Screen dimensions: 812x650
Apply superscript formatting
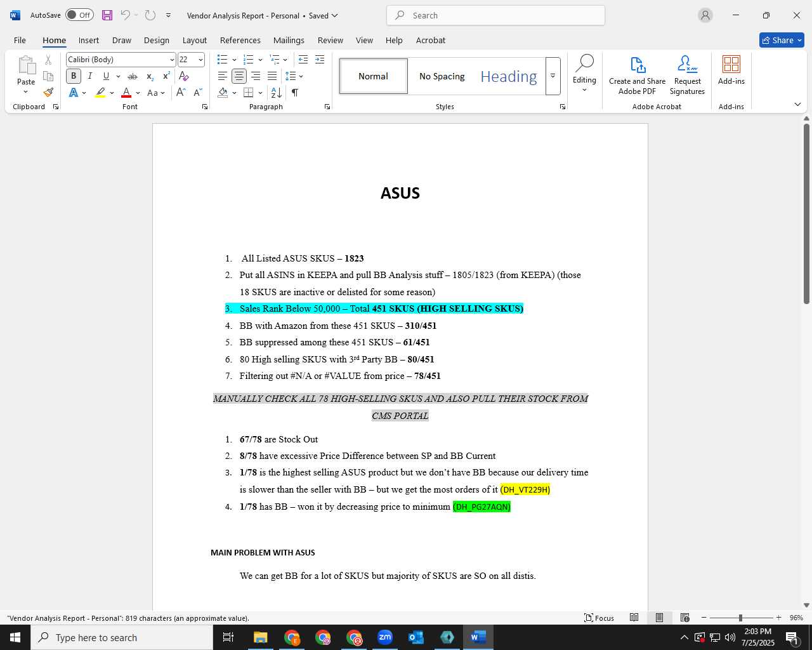pyautogui.click(x=166, y=76)
